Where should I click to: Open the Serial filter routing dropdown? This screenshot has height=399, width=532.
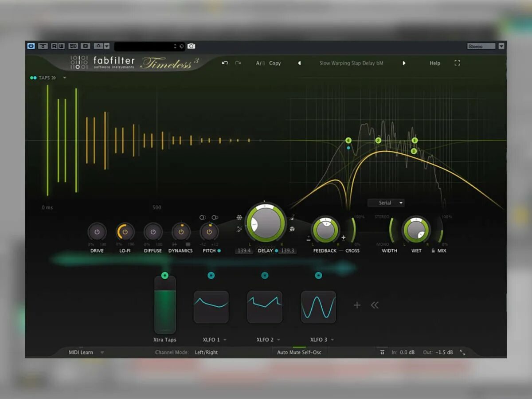pos(386,203)
